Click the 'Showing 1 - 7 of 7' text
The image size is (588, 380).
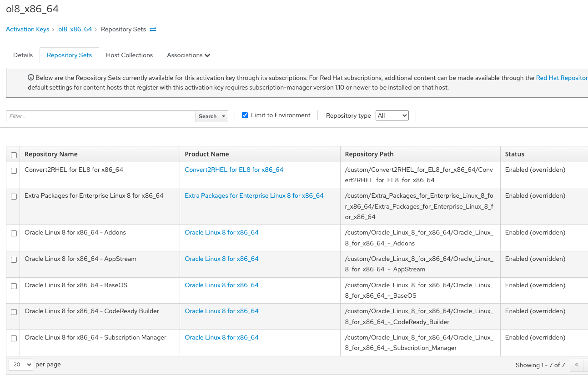[x=540, y=365]
